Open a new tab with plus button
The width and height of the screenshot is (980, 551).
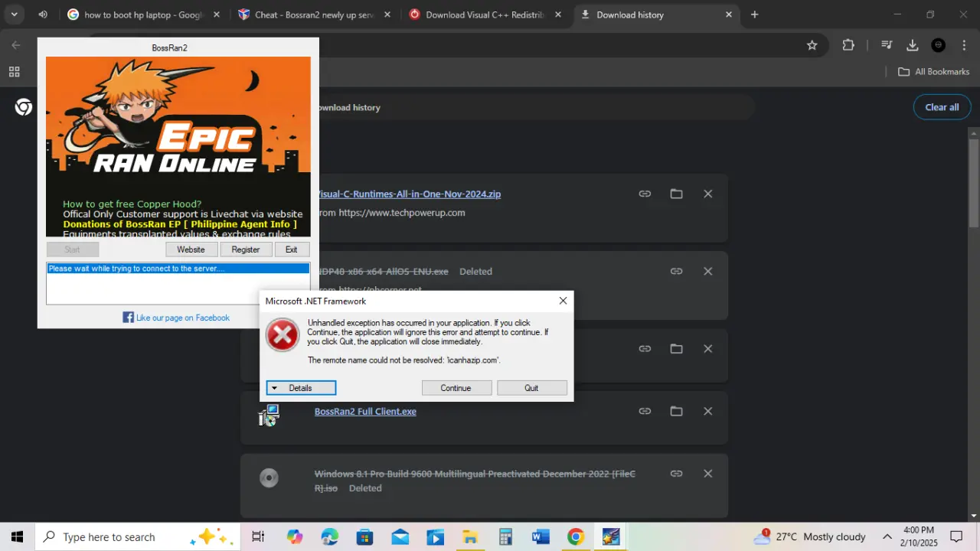(x=754, y=15)
